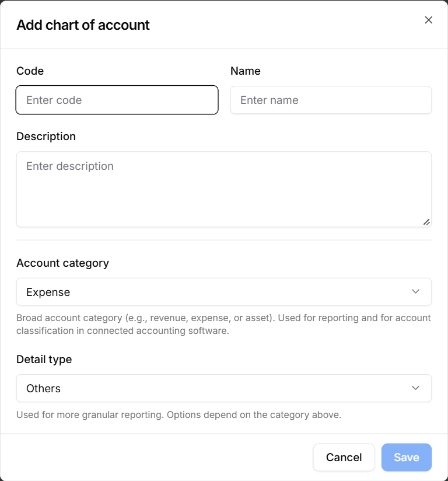Viewport: 448px width, 481px height.
Task: Click the 'Broad account category' helper text
Action: 223,324
